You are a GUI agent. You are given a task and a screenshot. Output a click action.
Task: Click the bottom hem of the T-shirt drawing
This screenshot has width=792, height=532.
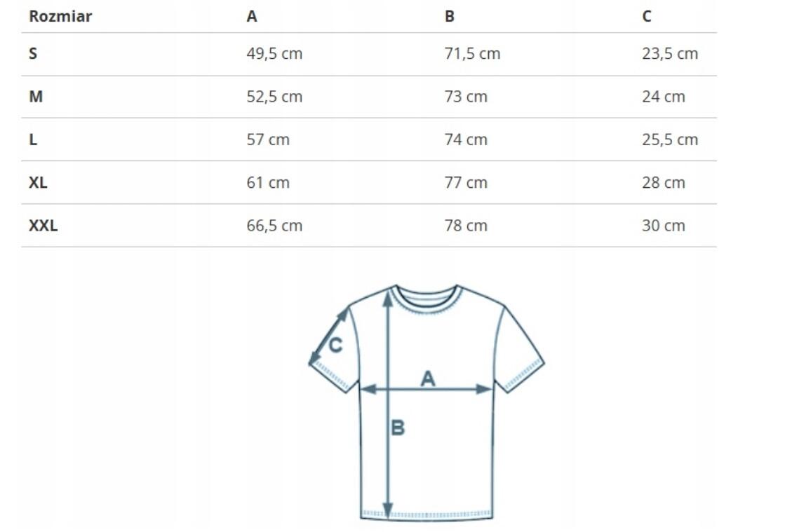427,515
